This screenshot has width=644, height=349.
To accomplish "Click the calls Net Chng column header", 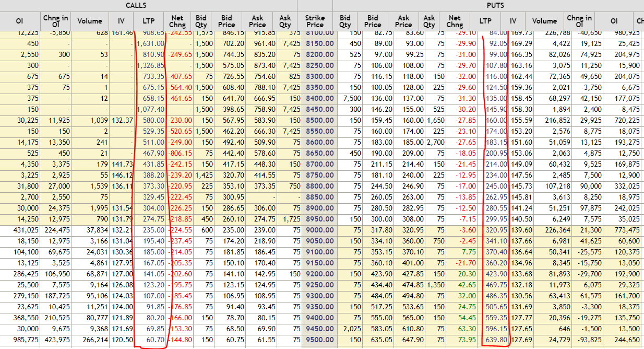I will click(x=177, y=21).
